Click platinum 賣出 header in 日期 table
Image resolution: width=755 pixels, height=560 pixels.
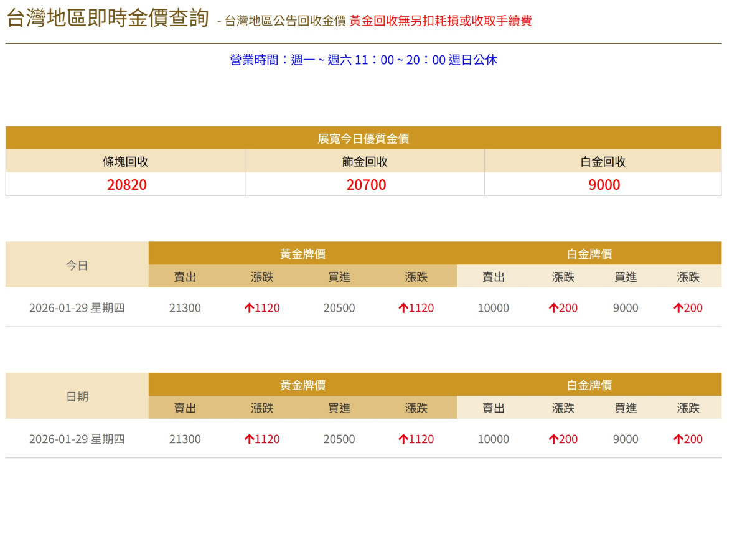coord(494,408)
